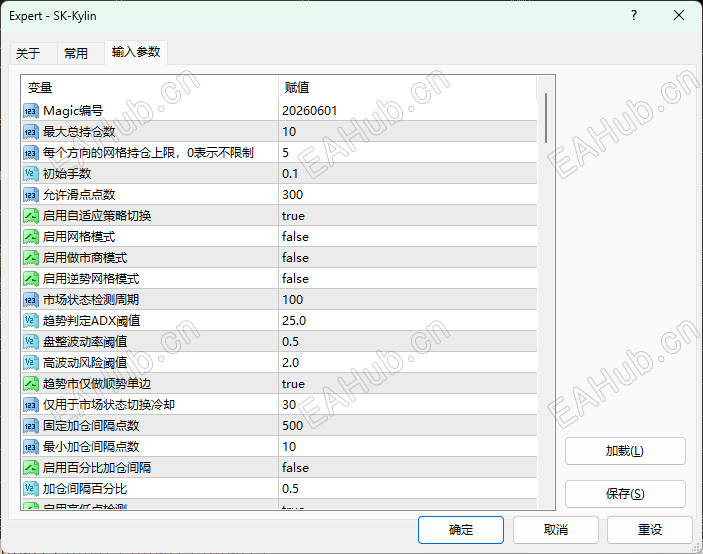Click the integer icon beside 最小加仓间隔点数
Screen dimensions: 703x554
[30, 446]
